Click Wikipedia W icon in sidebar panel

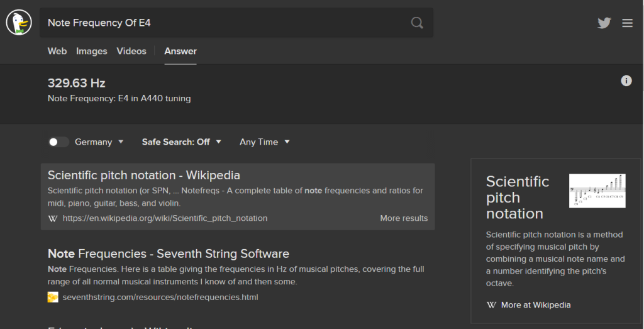tap(492, 305)
